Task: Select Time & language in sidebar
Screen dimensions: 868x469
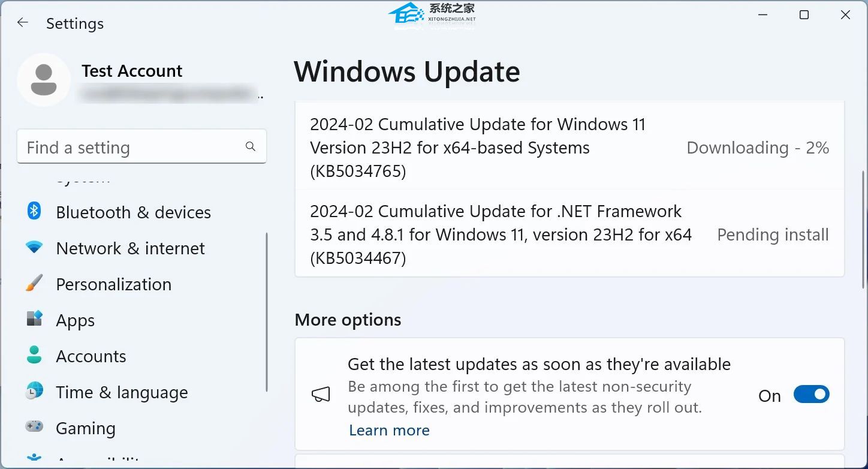Action: click(122, 392)
